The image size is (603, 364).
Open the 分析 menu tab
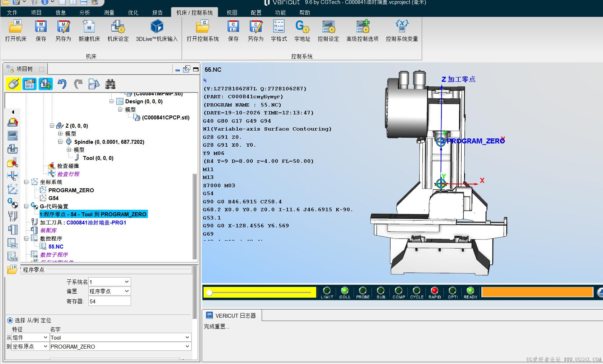85,13
